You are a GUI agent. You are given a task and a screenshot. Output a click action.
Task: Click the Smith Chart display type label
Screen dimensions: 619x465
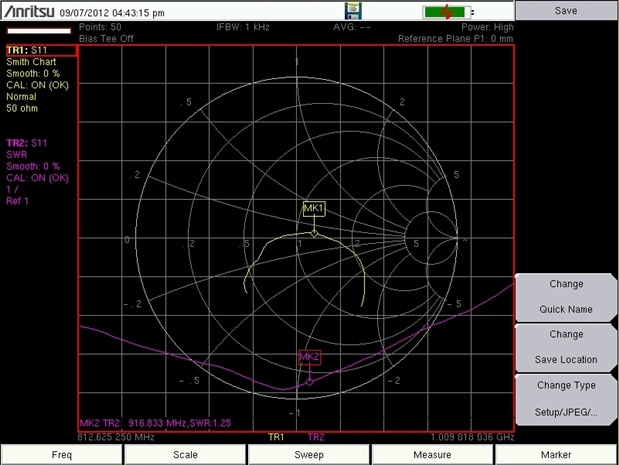(x=31, y=62)
